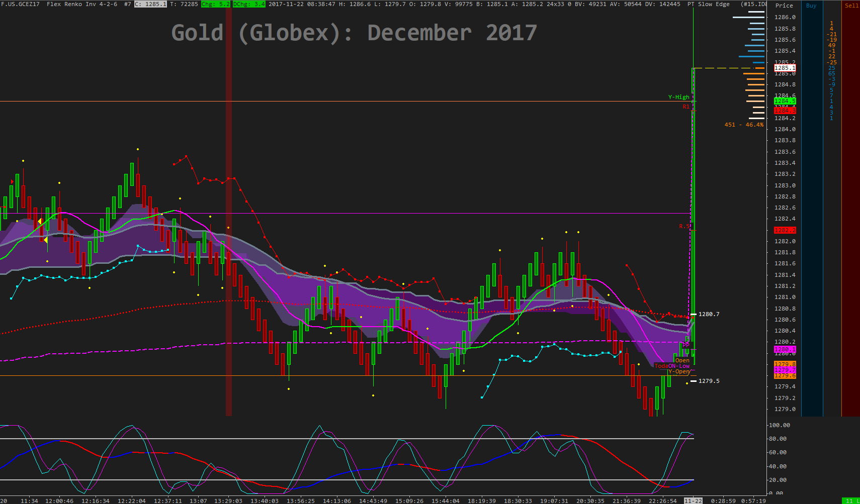Click the 11:34 time axis label
860x504 pixels.
click(29, 501)
